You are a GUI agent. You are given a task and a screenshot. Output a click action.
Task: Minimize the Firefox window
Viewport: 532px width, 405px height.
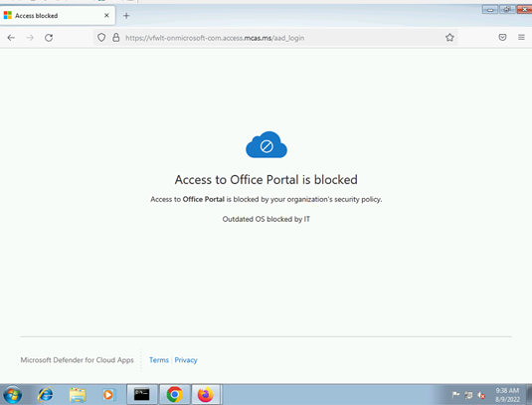point(490,10)
